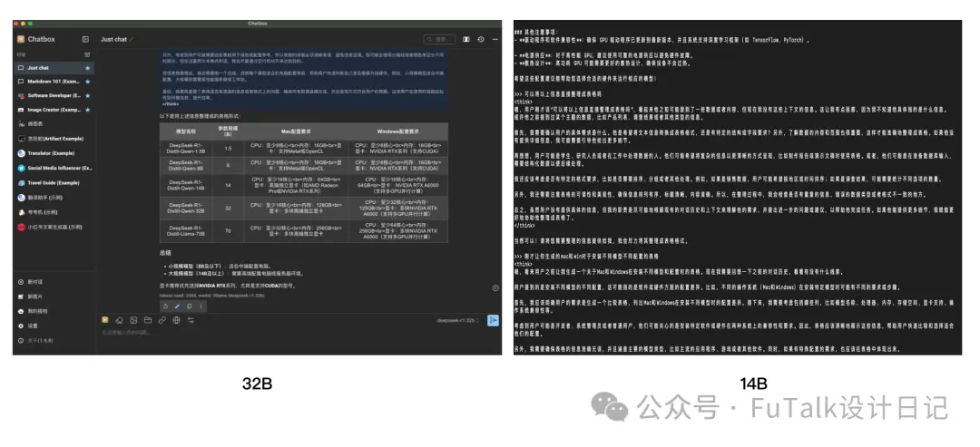The width and height of the screenshot is (980, 447).
Task: Attach a file with the folder icon
Action: pos(148,320)
